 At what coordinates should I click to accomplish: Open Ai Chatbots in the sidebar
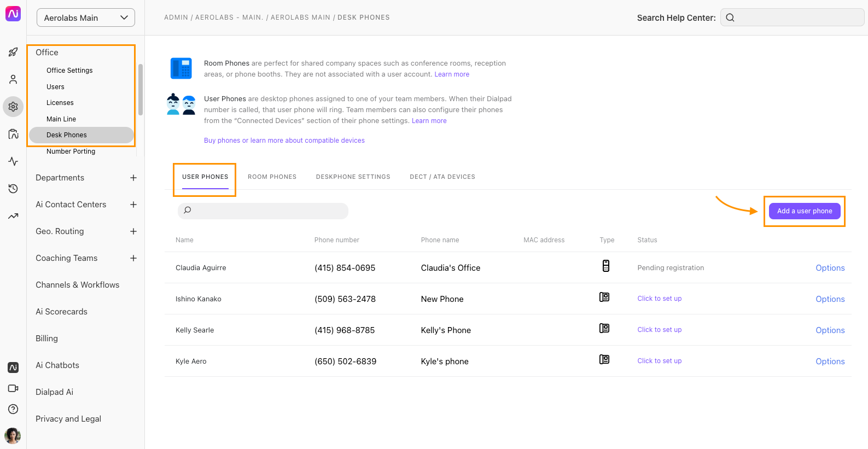[57, 365]
